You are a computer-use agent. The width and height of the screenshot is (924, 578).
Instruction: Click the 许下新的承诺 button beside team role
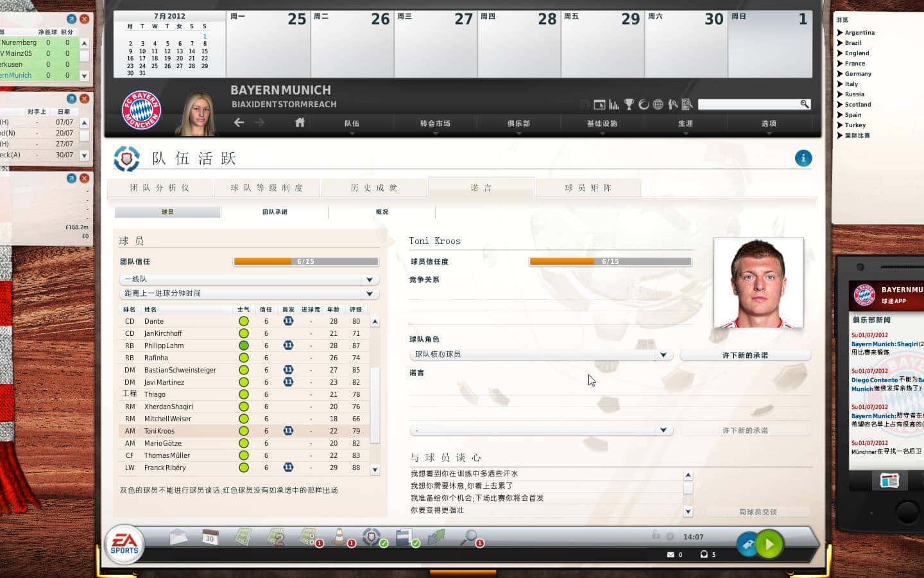(x=745, y=355)
